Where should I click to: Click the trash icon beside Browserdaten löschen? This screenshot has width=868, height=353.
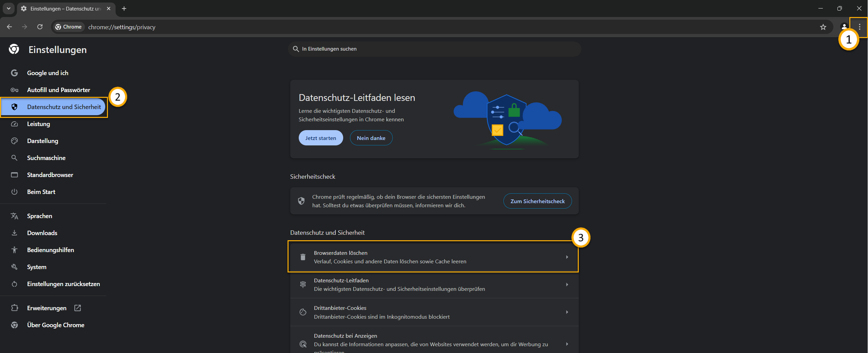(x=303, y=257)
